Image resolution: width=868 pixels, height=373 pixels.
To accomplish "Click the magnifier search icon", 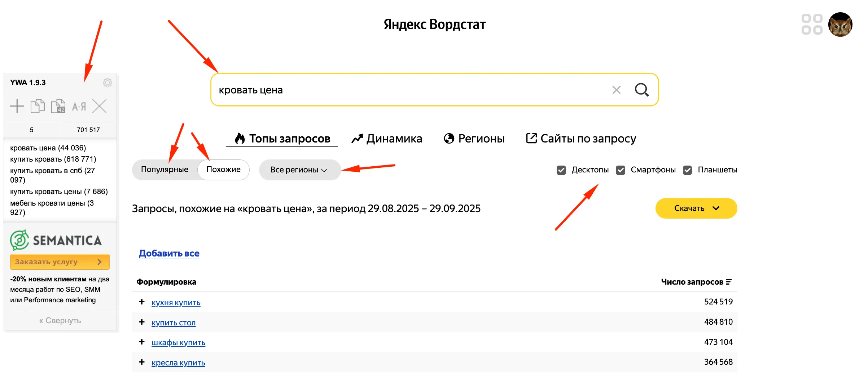I will pos(641,90).
